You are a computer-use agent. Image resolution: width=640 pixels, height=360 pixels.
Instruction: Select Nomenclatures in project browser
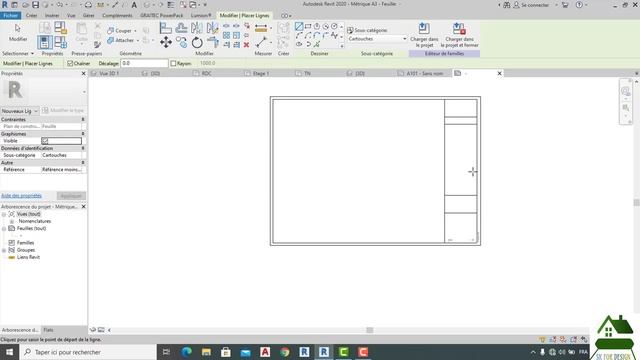pos(35,221)
